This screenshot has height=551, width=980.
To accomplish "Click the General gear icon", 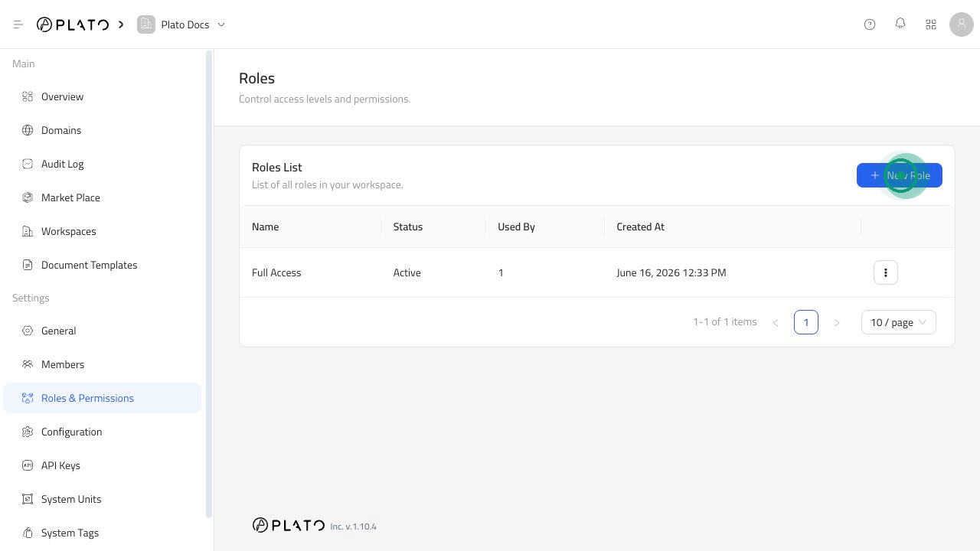I will point(28,331).
